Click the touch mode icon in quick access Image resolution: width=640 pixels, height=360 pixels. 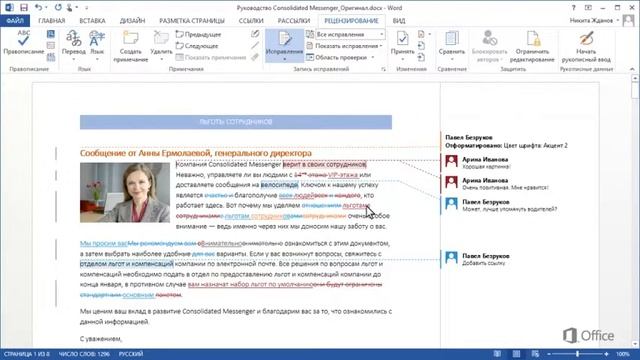tap(70, 7)
